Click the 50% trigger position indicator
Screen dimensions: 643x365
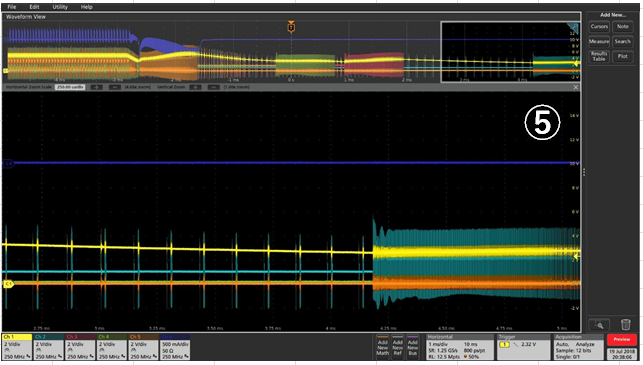pyautogui.click(x=471, y=357)
